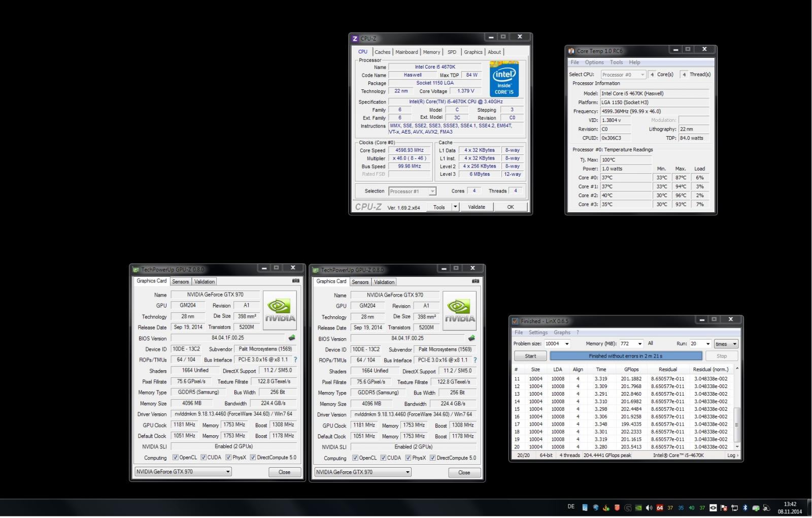Toggle DirectCompute 5.0 checkbox in right GPU-Z
Screen dimensions: 812x518
click(x=432, y=458)
